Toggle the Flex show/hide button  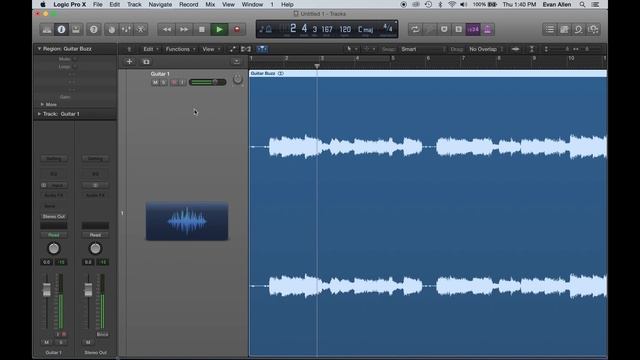tap(246, 49)
